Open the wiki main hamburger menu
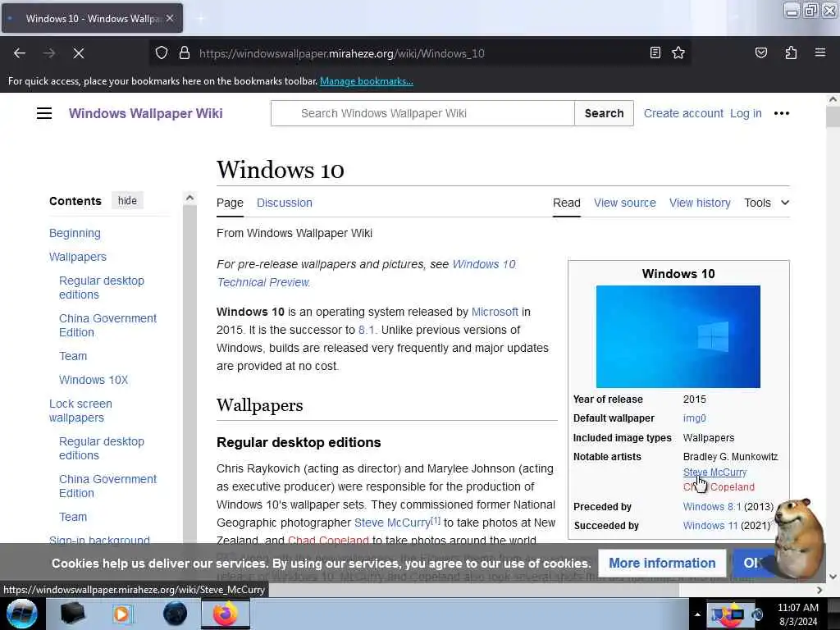This screenshot has width=840, height=630. (44, 113)
